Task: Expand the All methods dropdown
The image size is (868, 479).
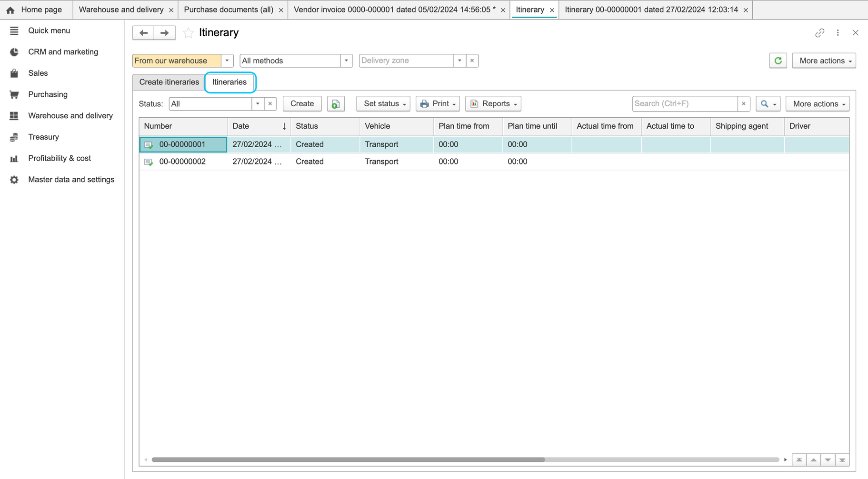Action: pos(346,61)
